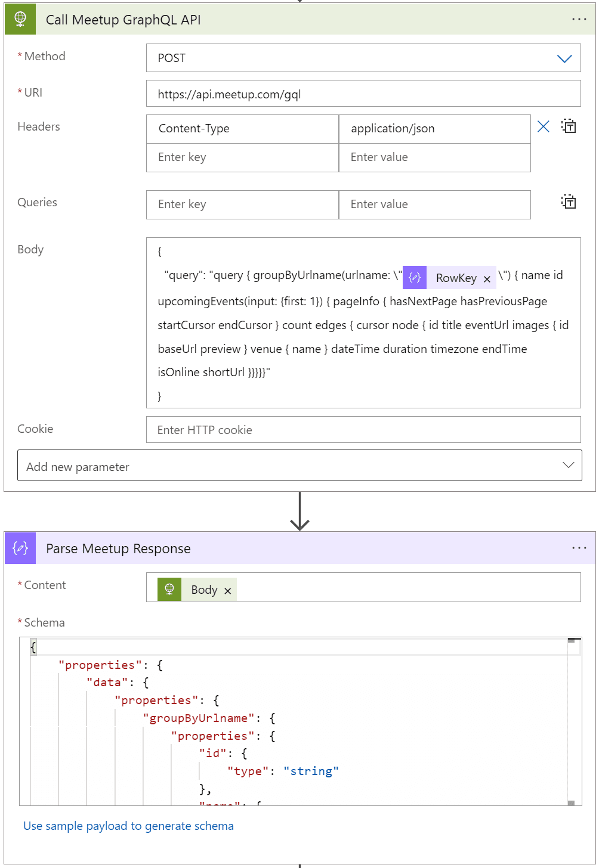This screenshot has width=599, height=868.
Task: Click the empty Headers Enter value field
Action: [x=434, y=157]
